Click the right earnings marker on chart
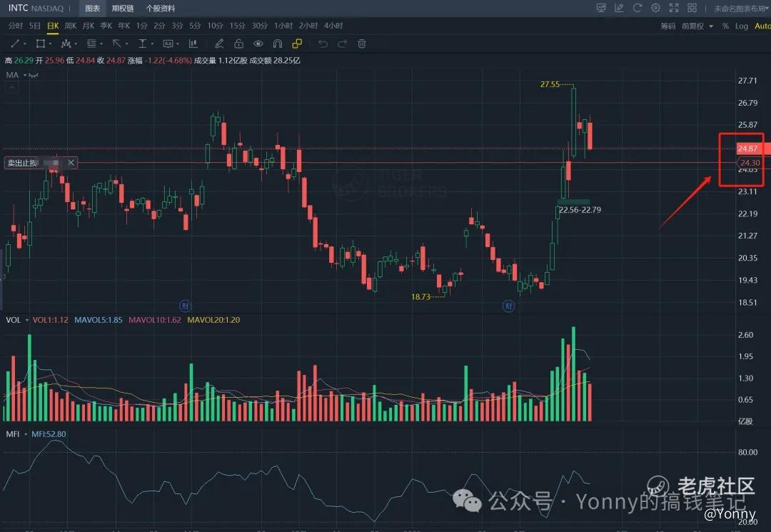 tap(508, 306)
